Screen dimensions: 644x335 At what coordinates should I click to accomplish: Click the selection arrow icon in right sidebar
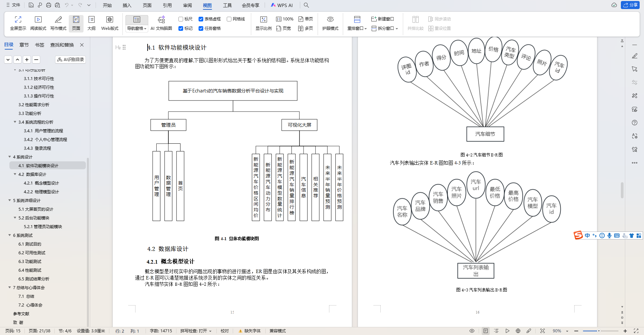pyautogui.click(x=635, y=69)
